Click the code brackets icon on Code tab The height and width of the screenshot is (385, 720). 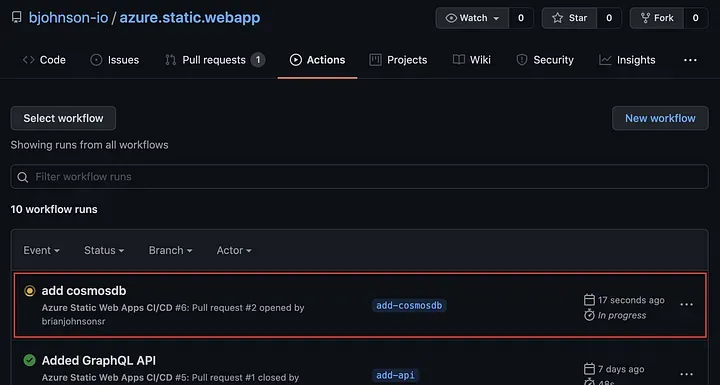pyautogui.click(x=28, y=60)
